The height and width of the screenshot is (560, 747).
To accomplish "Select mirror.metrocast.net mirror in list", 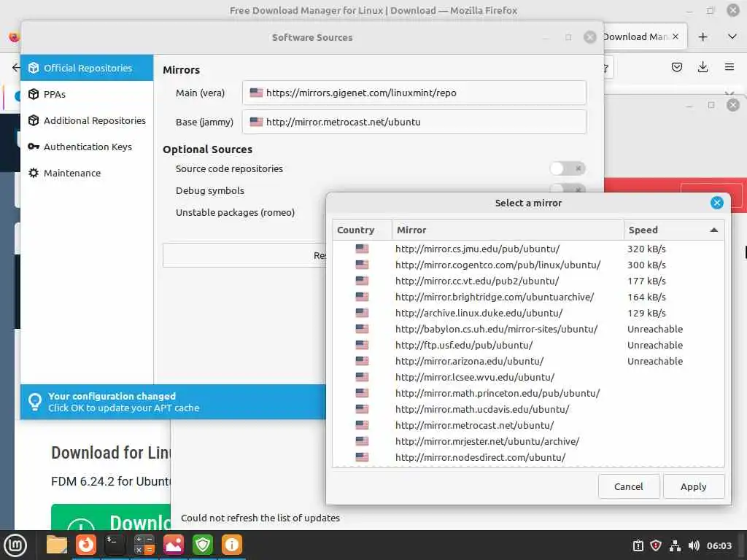I will [528, 425].
